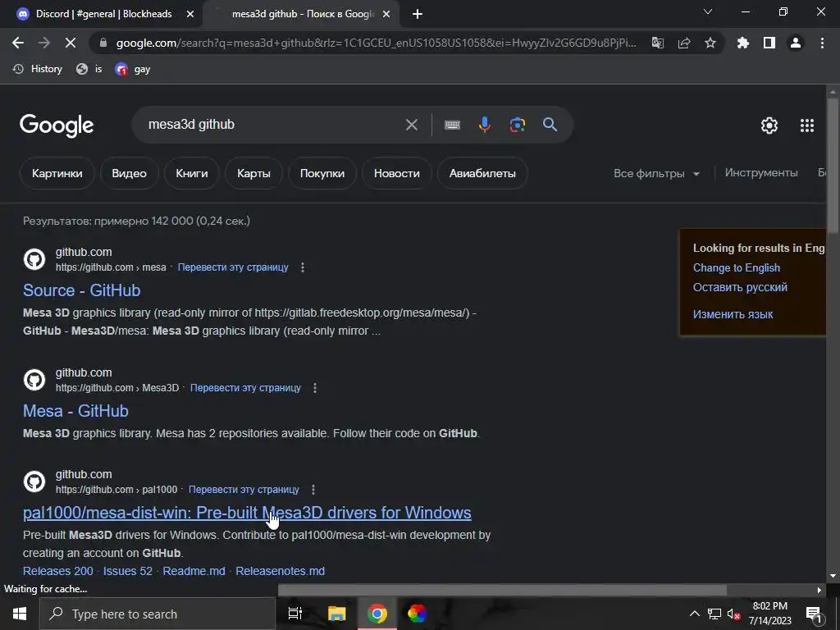The height and width of the screenshot is (630, 840).
Task: Click Change to English
Action: 737,268
